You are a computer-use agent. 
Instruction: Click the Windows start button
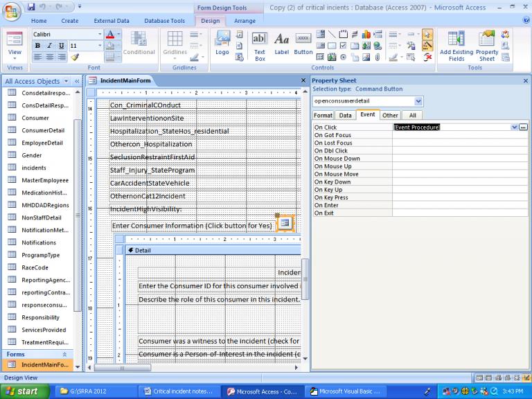coord(24,391)
